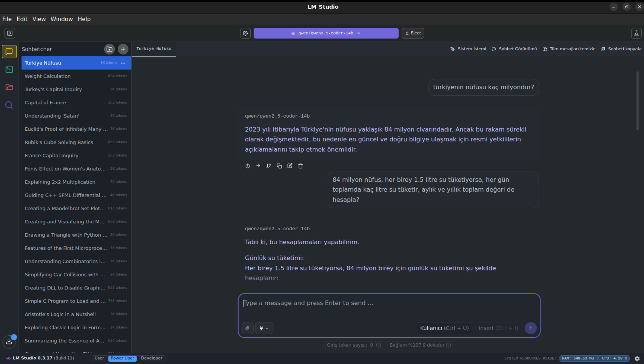This screenshot has height=364, width=644.
Task: View generation stats timer icon
Action: [x=248, y=166]
